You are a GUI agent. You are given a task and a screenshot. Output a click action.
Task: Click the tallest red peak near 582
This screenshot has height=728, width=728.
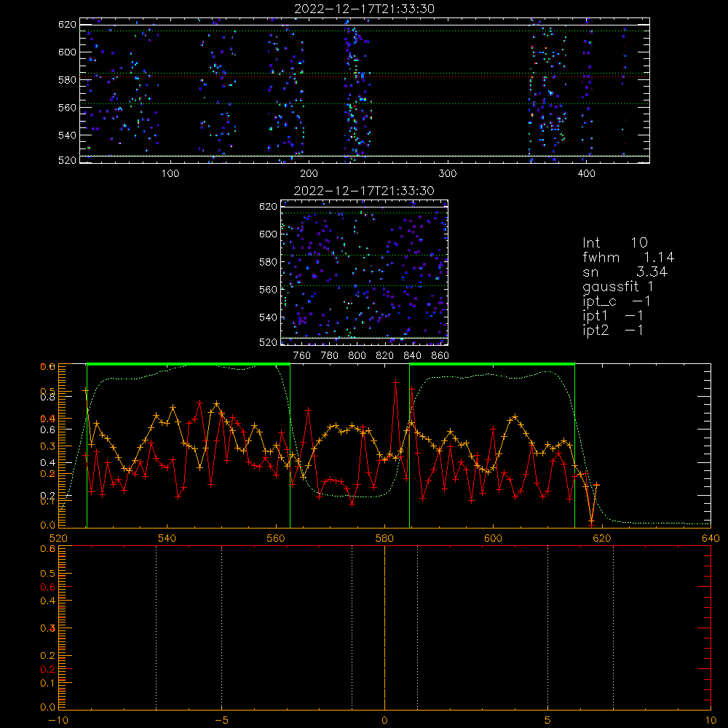click(x=395, y=382)
